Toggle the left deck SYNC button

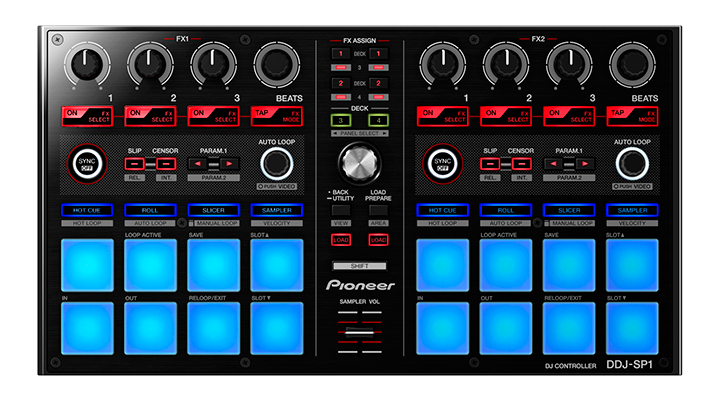pos(87,164)
